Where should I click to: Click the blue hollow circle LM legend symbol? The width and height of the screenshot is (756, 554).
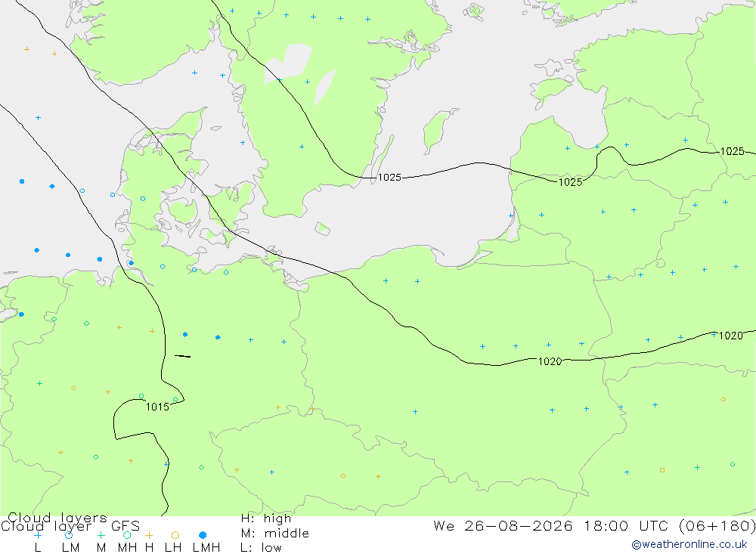click(69, 535)
